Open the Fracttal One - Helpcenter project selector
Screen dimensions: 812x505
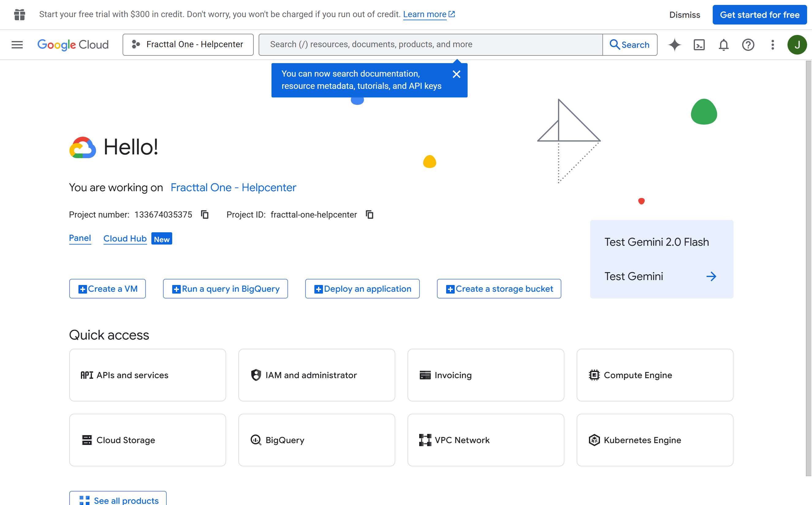tap(188, 44)
